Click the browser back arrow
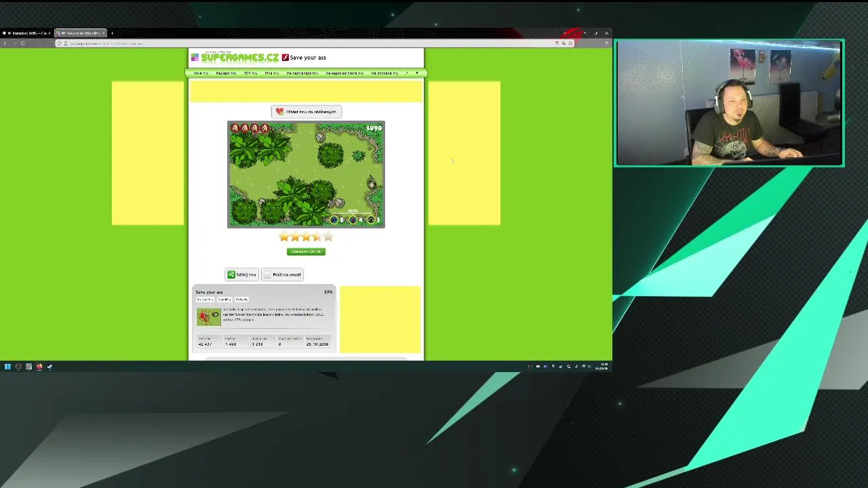Viewport: 868px width, 488px height. (x=5, y=43)
